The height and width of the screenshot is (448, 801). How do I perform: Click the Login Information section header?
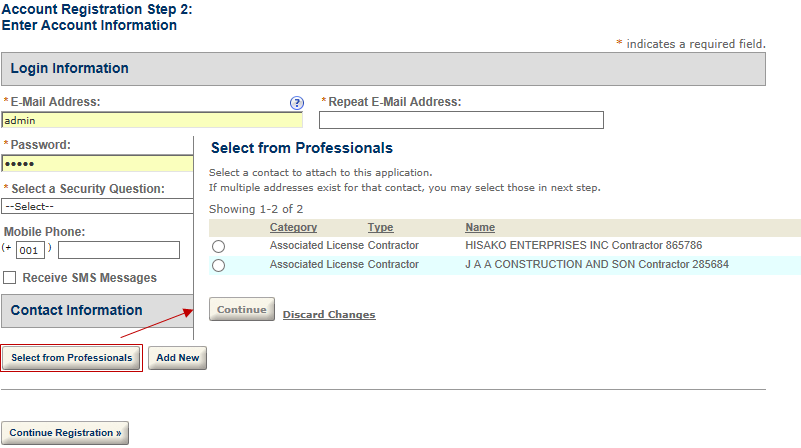click(383, 69)
